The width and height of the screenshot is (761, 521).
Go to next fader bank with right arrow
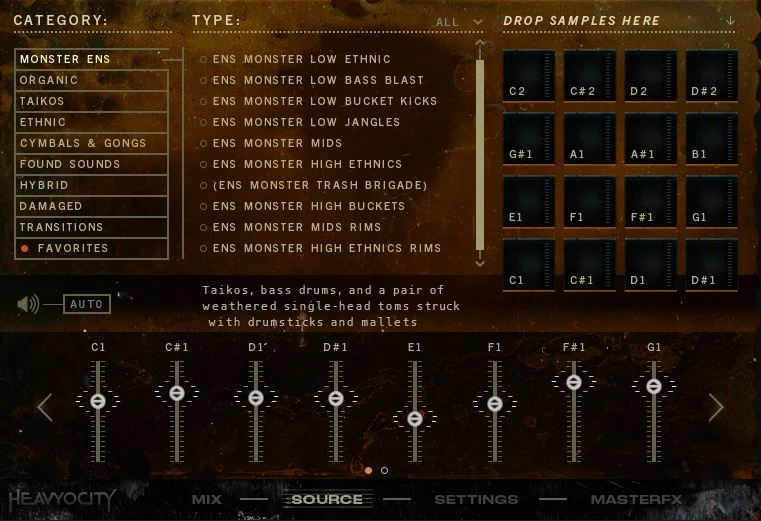(x=716, y=407)
